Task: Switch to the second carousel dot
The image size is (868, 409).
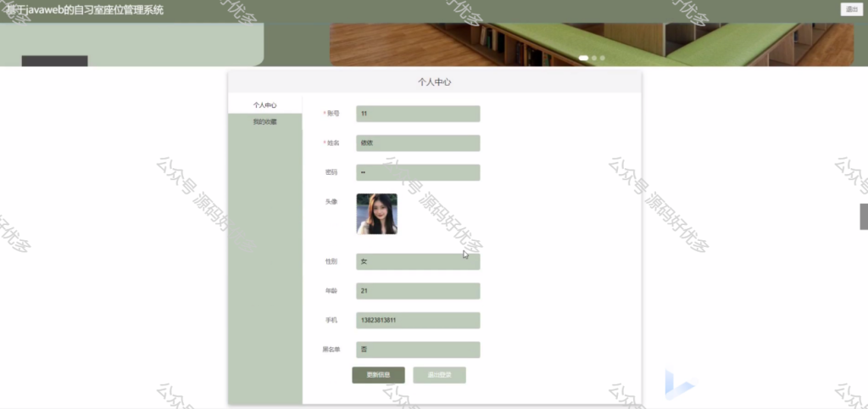Action: coord(594,58)
